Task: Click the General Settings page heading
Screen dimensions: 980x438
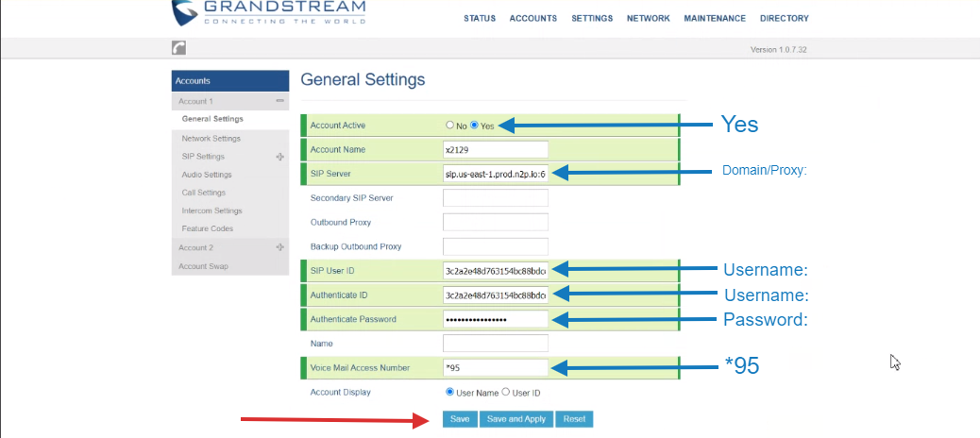Action: pyautogui.click(x=363, y=80)
